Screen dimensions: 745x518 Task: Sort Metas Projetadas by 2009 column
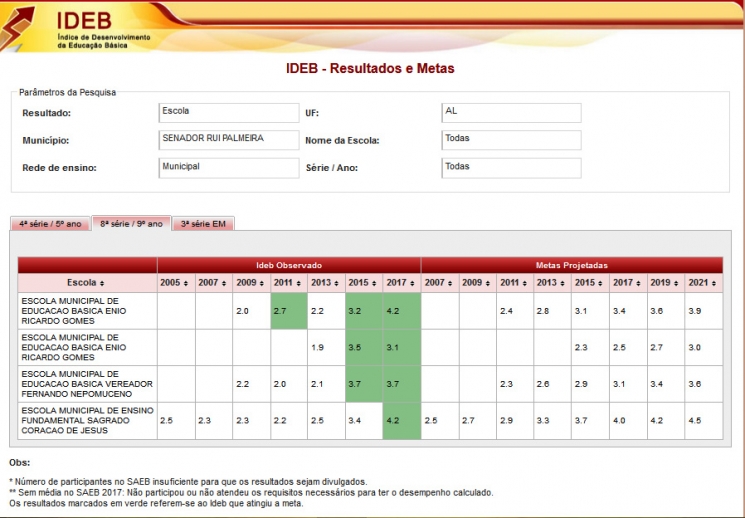point(478,283)
